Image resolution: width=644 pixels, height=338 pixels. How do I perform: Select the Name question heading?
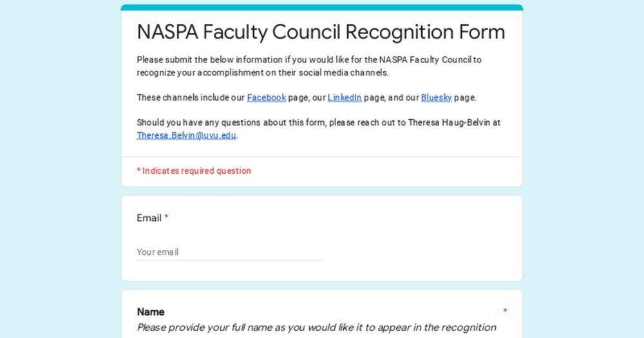151,312
